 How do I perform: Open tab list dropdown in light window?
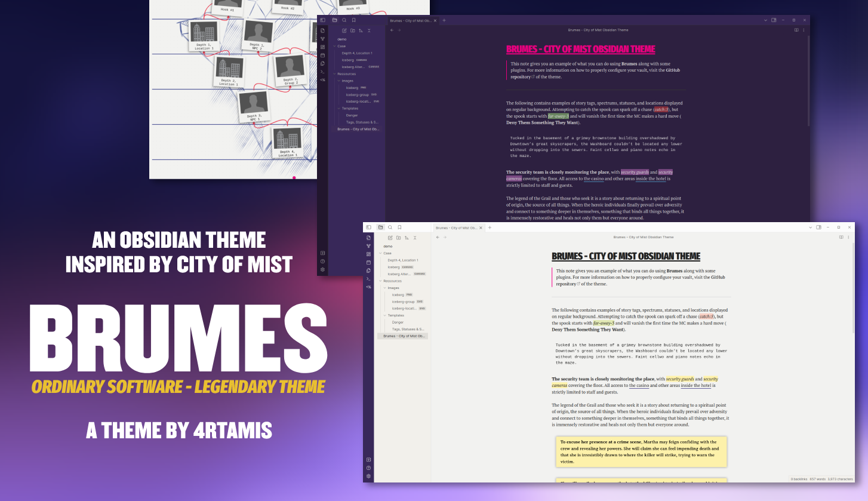tap(811, 228)
